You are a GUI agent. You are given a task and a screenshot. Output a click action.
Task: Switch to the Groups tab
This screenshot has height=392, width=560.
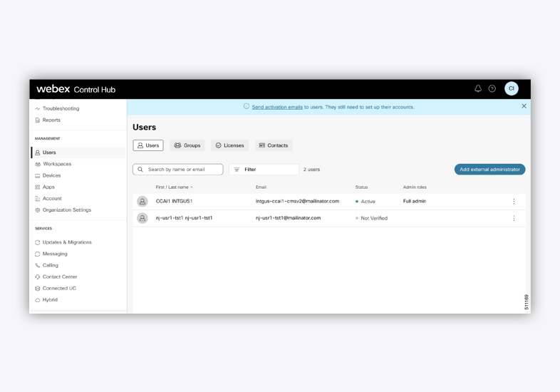click(x=187, y=145)
